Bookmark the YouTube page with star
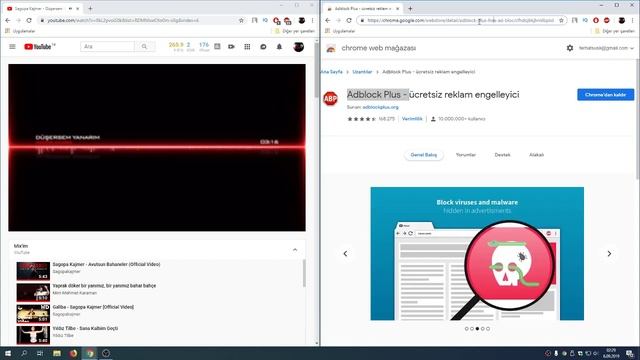 (x=241, y=20)
